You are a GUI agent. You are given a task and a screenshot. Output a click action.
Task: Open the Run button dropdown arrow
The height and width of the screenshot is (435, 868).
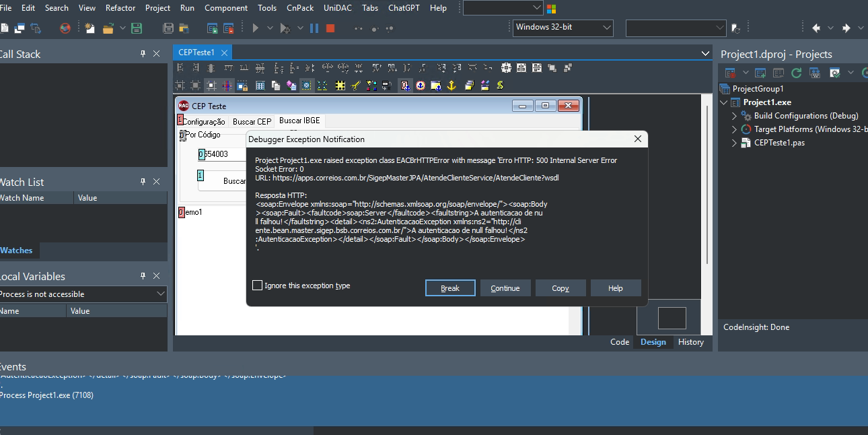(270, 28)
